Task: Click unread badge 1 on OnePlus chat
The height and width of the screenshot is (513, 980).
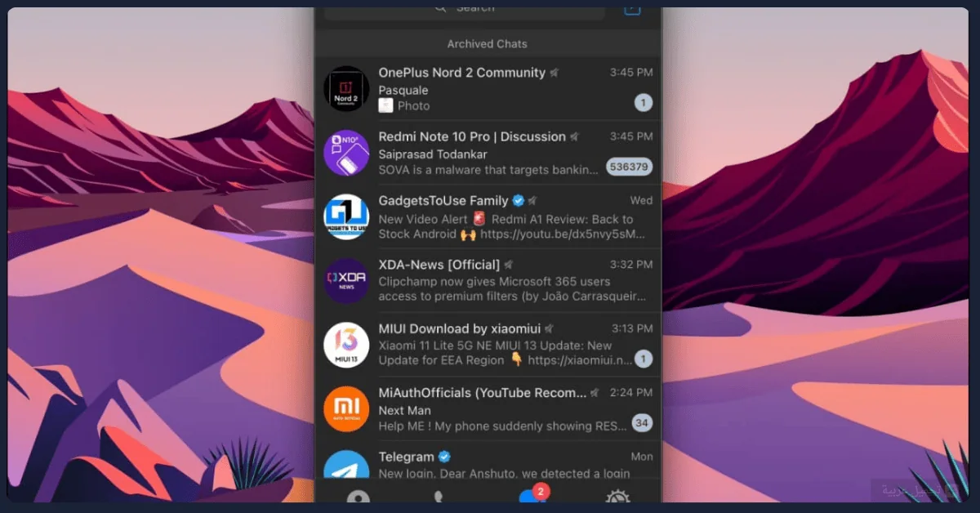Action: pos(644,103)
